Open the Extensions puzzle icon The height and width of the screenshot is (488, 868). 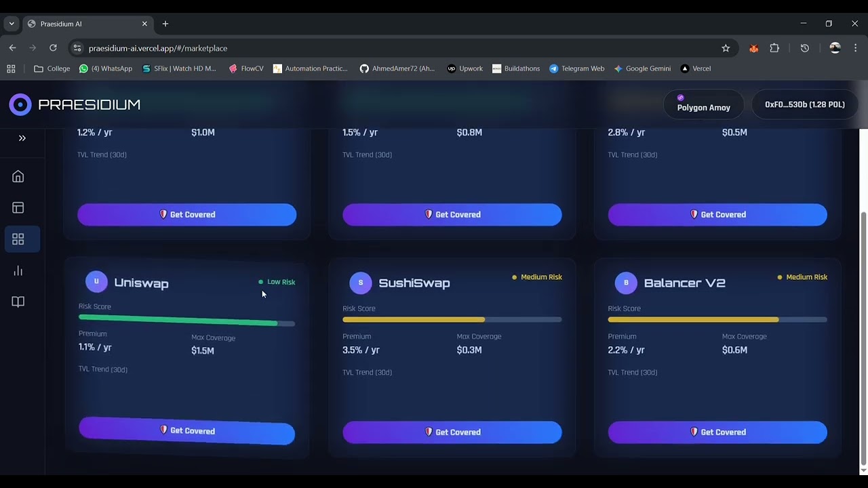774,48
